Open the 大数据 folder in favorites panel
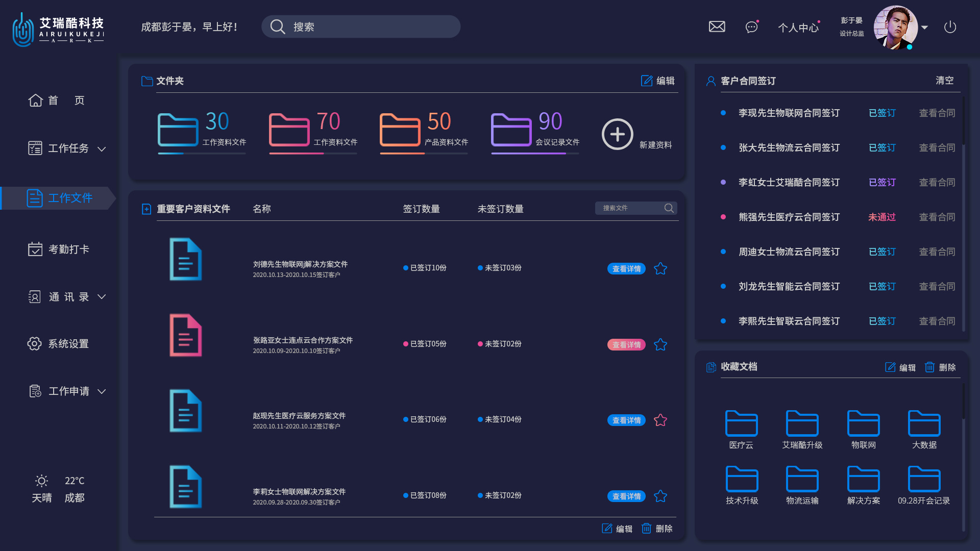 point(924,424)
